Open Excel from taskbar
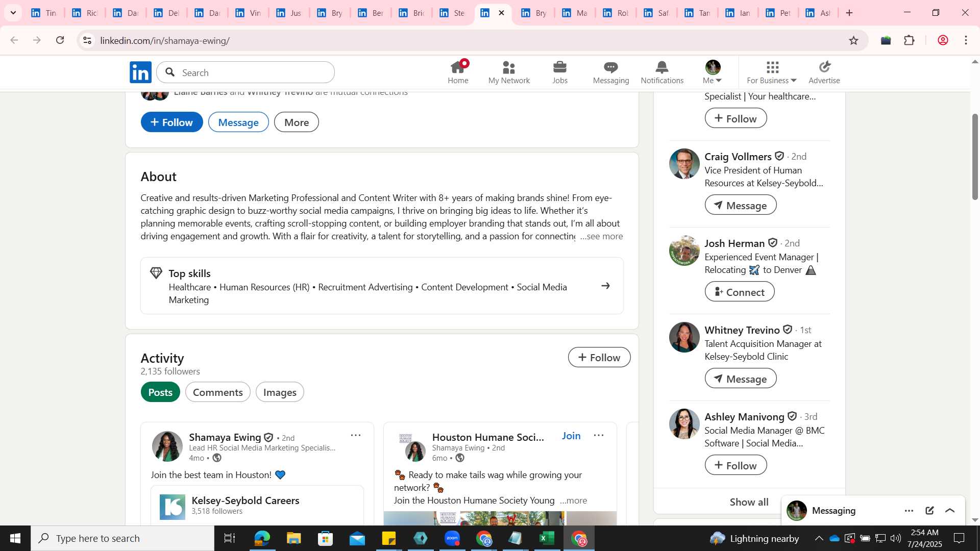Image resolution: width=980 pixels, height=551 pixels. coord(547,538)
